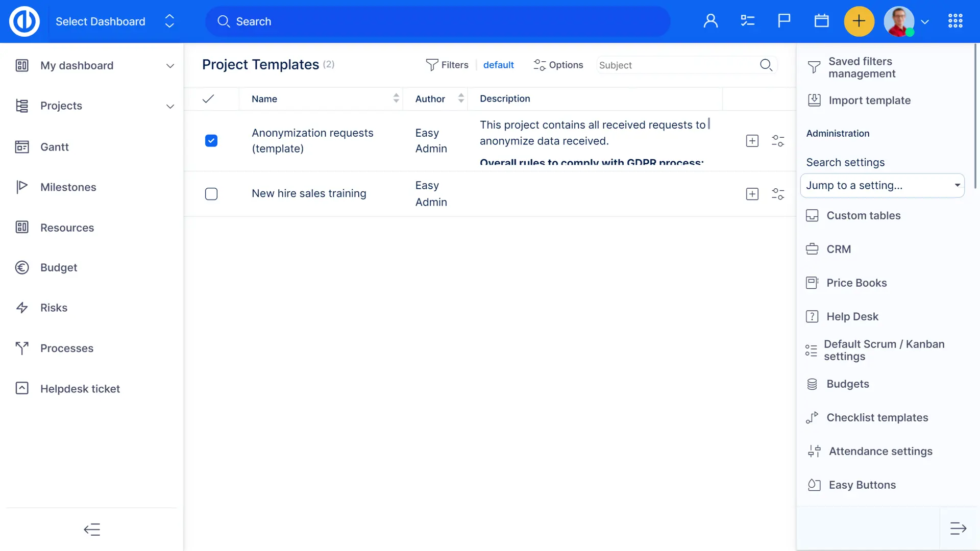Open the Filters button
The height and width of the screenshot is (551, 980).
447,65
